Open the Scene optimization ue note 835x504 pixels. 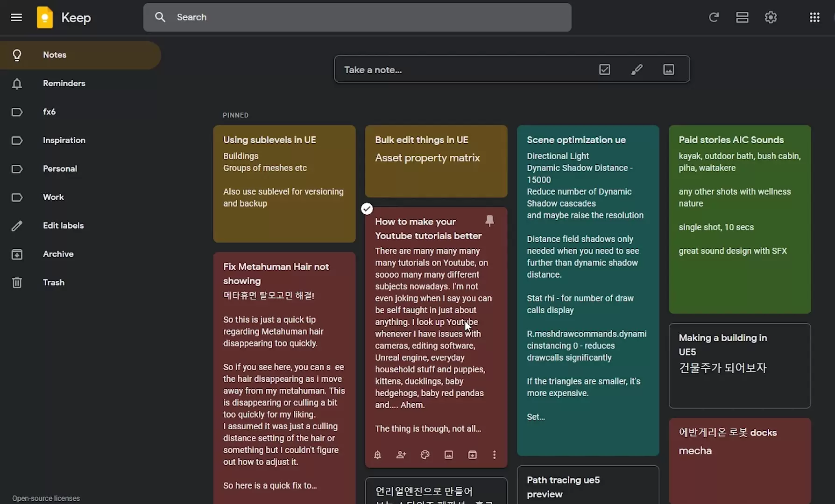(x=588, y=290)
